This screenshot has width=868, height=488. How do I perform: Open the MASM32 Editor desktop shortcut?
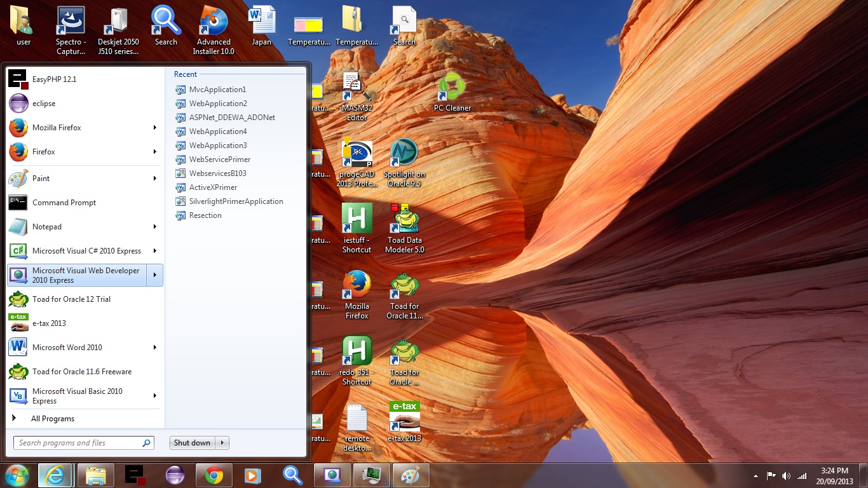(356, 97)
